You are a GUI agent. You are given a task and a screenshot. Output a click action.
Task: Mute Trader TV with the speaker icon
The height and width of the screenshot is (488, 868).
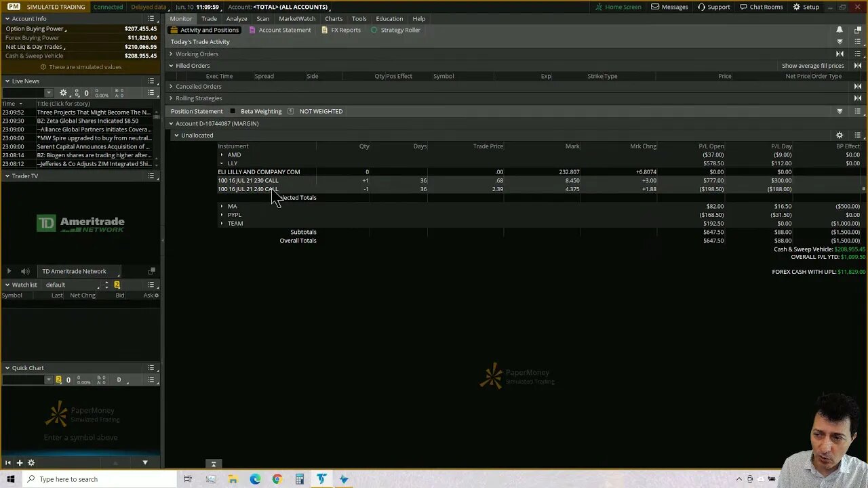[x=25, y=271]
